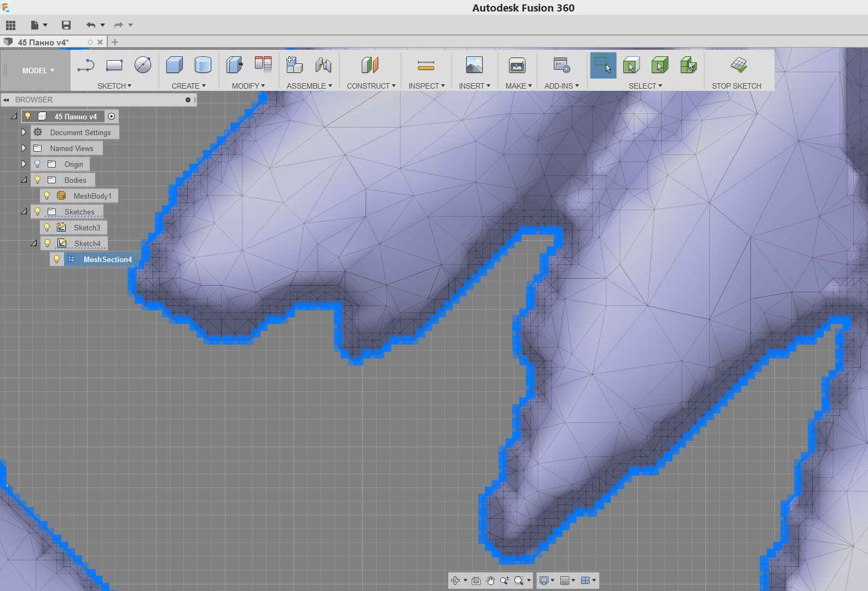Image resolution: width=868 pixels, height=591 pixels.
Task: Open the ASSEMBLE menu
Action: pyautogui.click(x=310, y=86)
